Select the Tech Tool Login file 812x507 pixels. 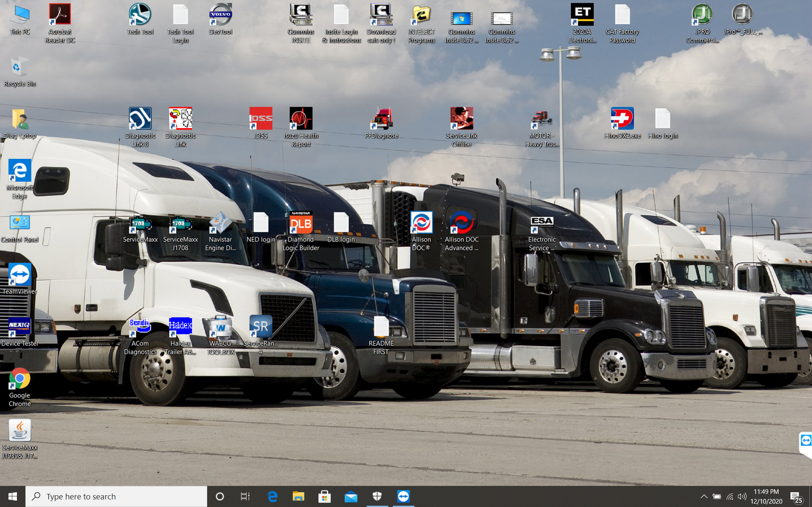coord(180,24)
